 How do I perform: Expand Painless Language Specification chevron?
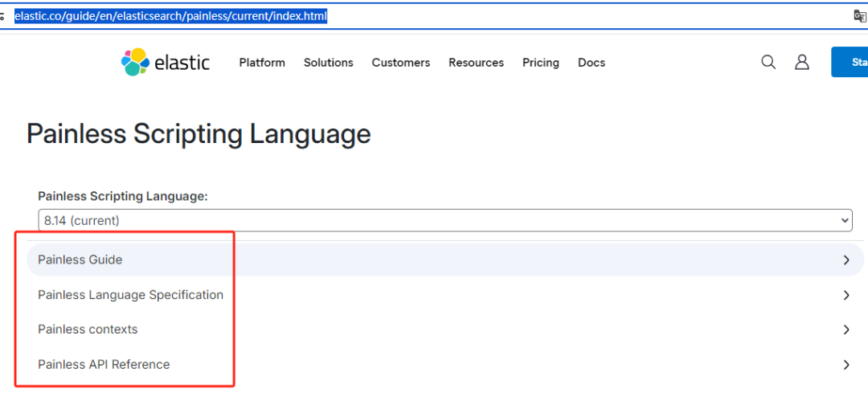845,295
